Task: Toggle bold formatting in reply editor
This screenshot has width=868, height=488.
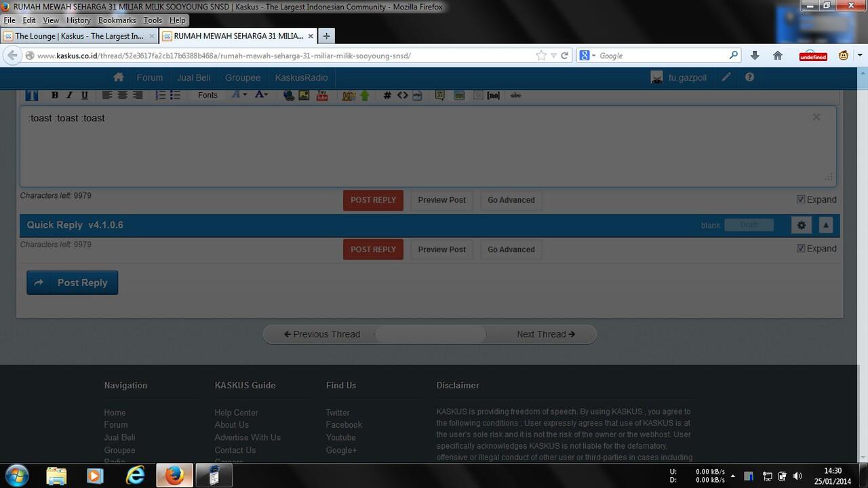Action: [55, 96]
